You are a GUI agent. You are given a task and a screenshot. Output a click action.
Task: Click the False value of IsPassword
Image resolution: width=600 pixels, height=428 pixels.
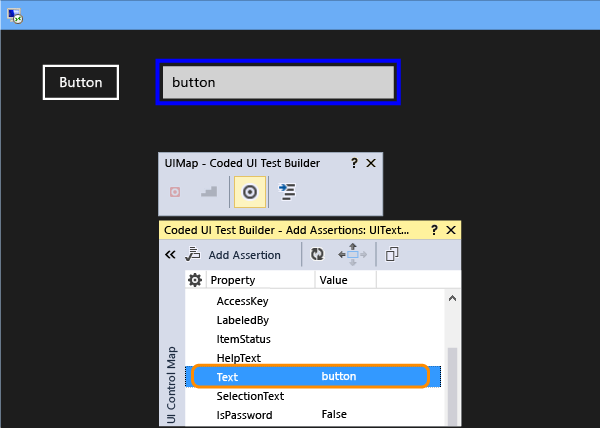pos(334,414)
